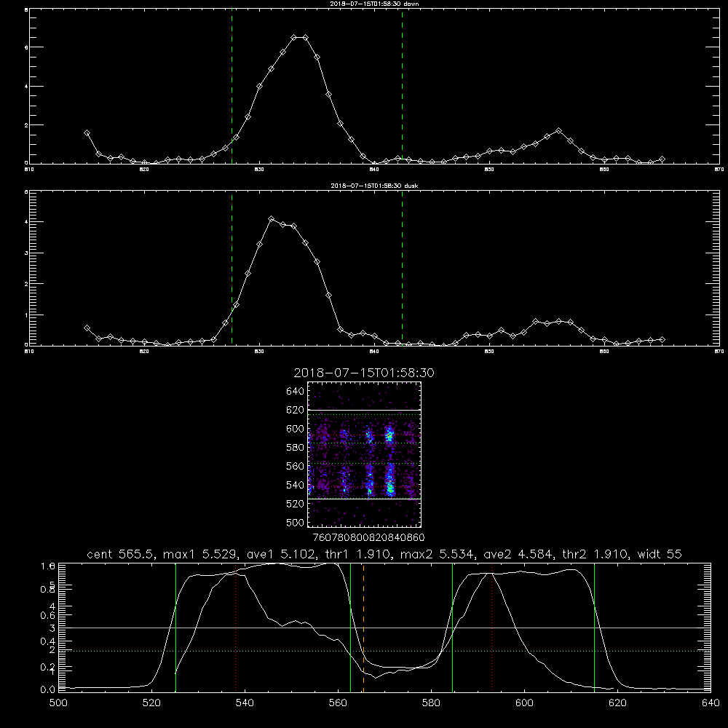Click the red dotted line near 538 in bottom plot
728x728 pixels.
235,628
